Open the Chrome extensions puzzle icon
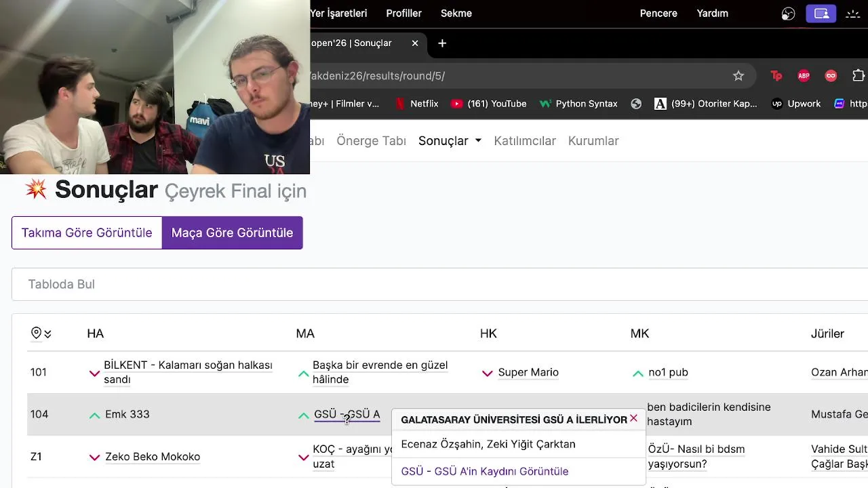Screen dimensions: 868x488 coord(858,76)
